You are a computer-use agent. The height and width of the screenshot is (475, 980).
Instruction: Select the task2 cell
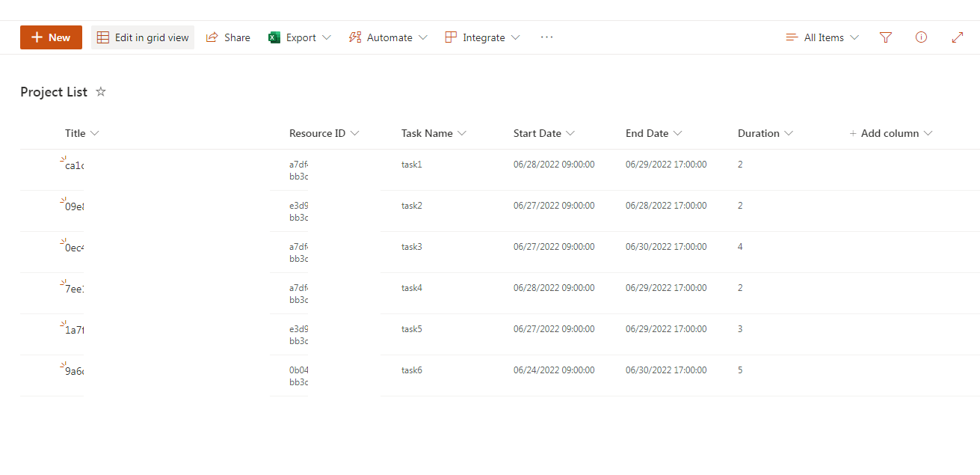pos(412,206)
